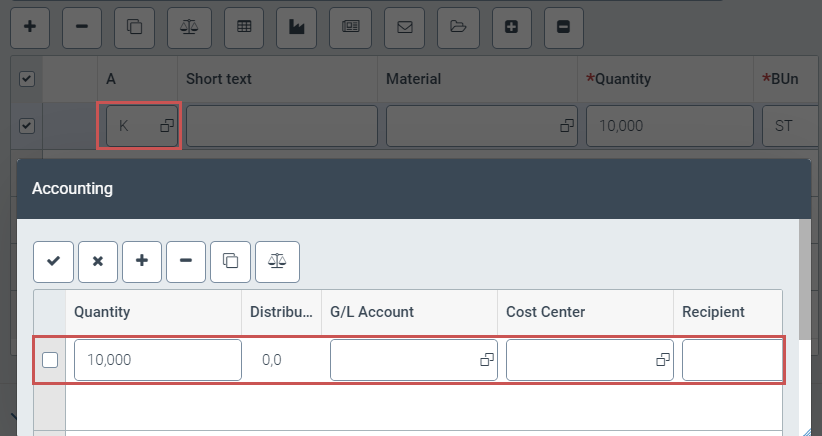The height and width of the screenshot is (436, 822).
Task: Click the table grid icon in top toolbar
Action: 243,28
